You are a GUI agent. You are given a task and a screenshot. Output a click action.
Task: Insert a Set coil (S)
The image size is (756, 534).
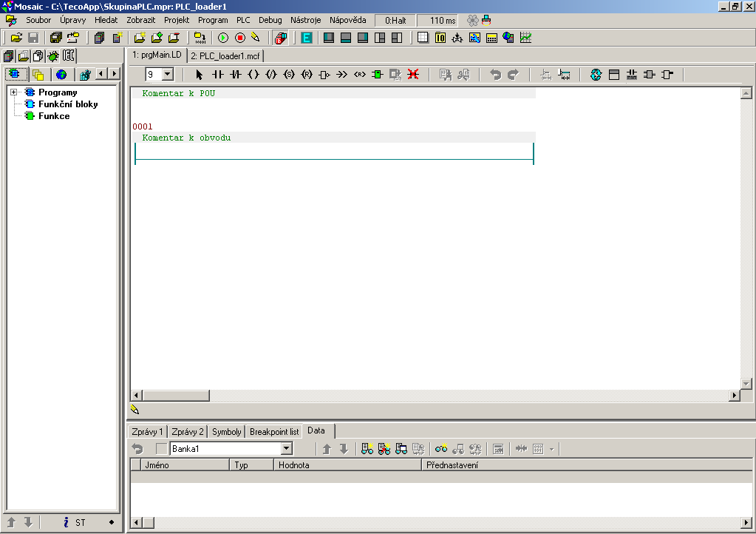coord(289,74)
